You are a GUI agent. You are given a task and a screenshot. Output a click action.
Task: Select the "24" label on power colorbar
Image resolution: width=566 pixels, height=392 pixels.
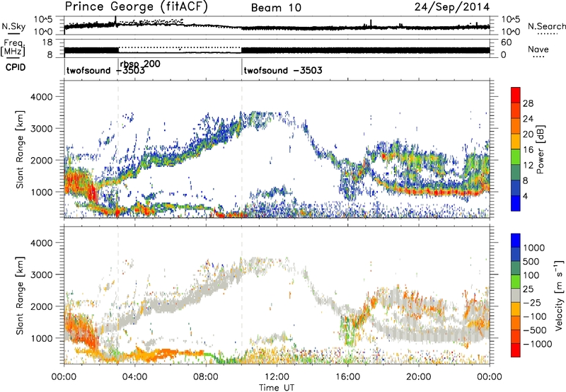528,119
